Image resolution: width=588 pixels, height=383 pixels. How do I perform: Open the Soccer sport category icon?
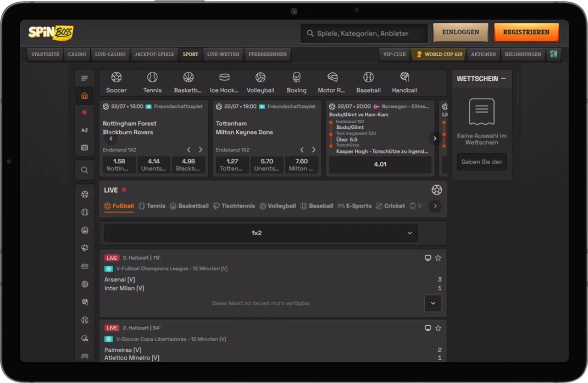116,77
